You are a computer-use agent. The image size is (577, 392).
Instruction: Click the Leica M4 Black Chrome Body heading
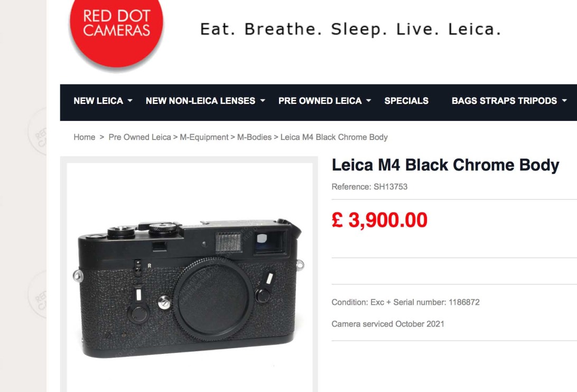(445, 165)
